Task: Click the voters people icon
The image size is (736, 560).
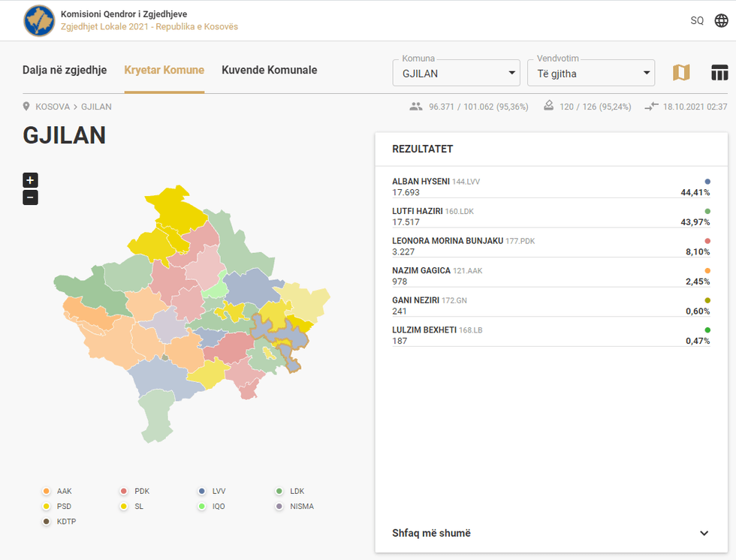Action: 416,107
